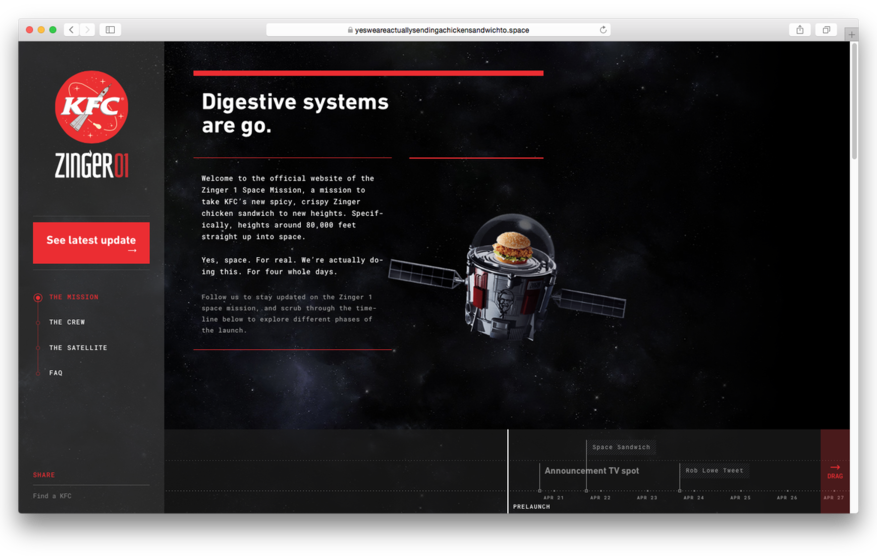Viewport: 877px width, 560px height.
Task: Click the white timeline playhead line
Action: click(x=508, y=471)
